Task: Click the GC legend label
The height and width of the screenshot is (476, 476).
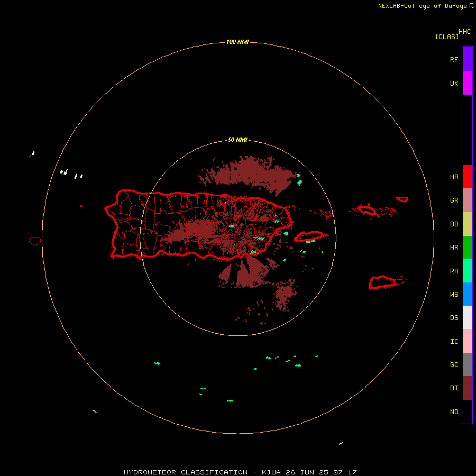Action: (x=454, y=365)
